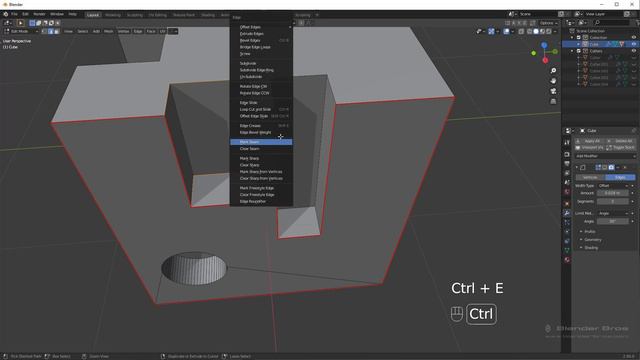Image resolution: width=640 pixels, height=360 pixels.
Task: Select Mark Sharp from the Edge menu
Action: pyautogui.click(x=261, y=158)
